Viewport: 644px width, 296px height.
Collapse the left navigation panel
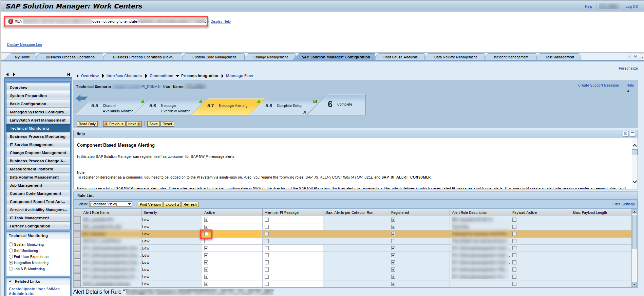(68, 74)
